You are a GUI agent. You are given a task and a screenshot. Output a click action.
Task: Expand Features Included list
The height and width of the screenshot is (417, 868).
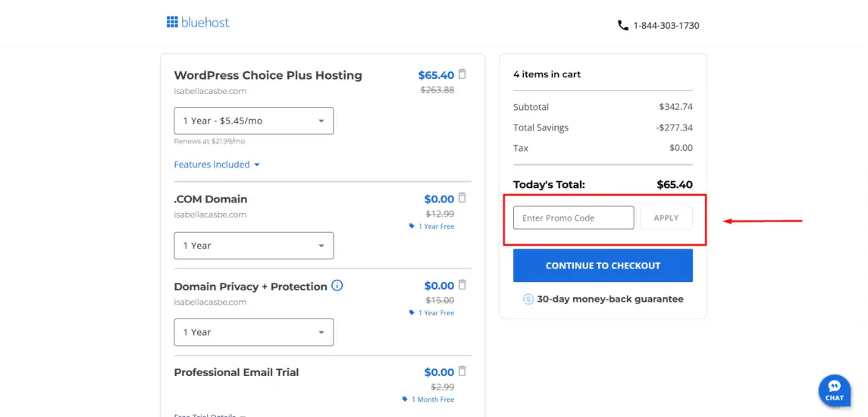click(217, 165)
